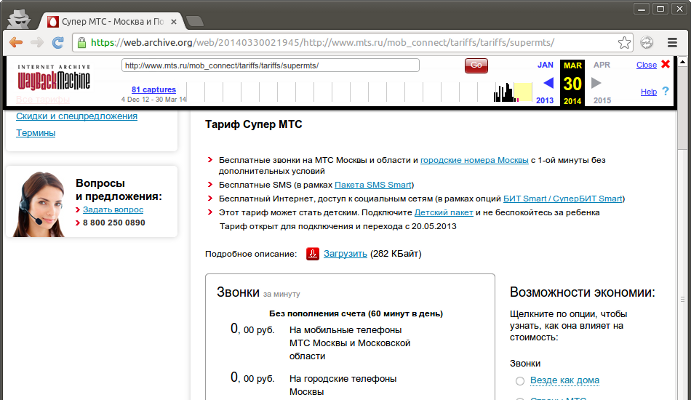
Task: Click the next capture gray arrow
Action: point(596,83)
